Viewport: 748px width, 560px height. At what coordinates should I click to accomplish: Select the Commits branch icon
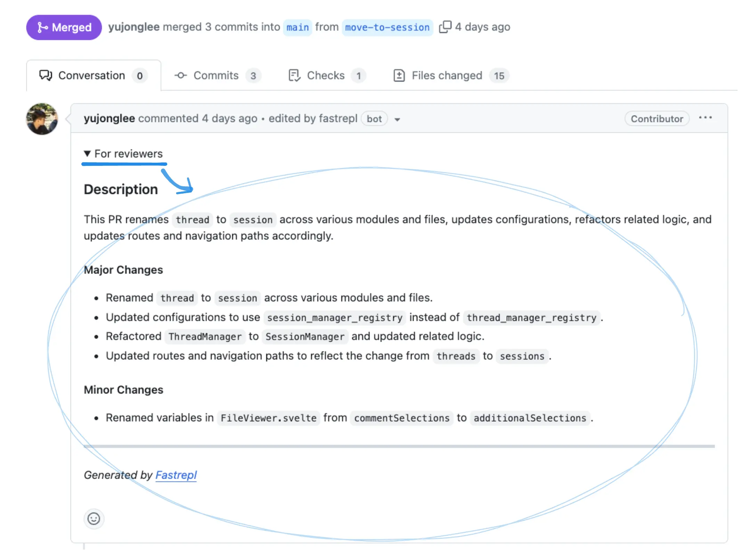[x=181, y=75]
